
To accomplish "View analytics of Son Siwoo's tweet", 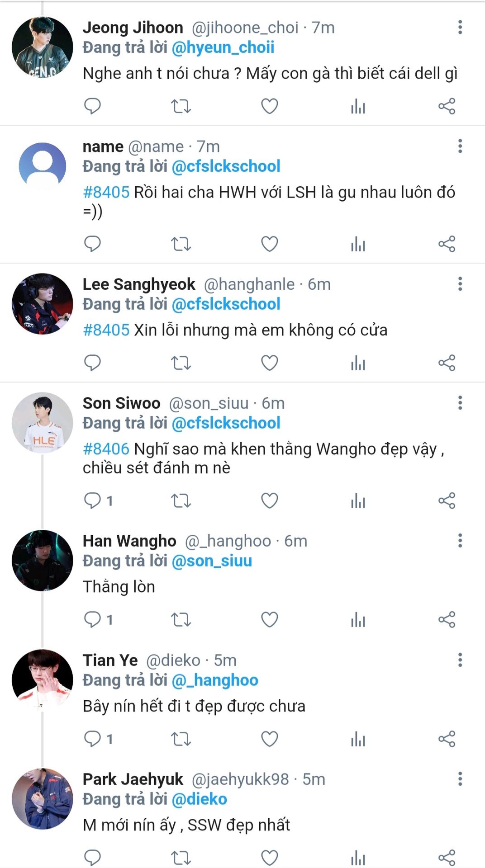I will tap(357, 500).
